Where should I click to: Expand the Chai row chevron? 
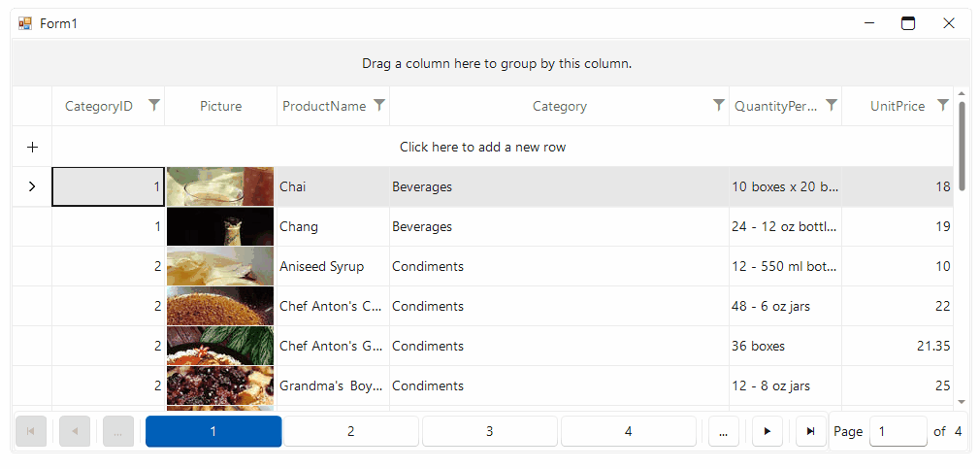click(32, 186)
